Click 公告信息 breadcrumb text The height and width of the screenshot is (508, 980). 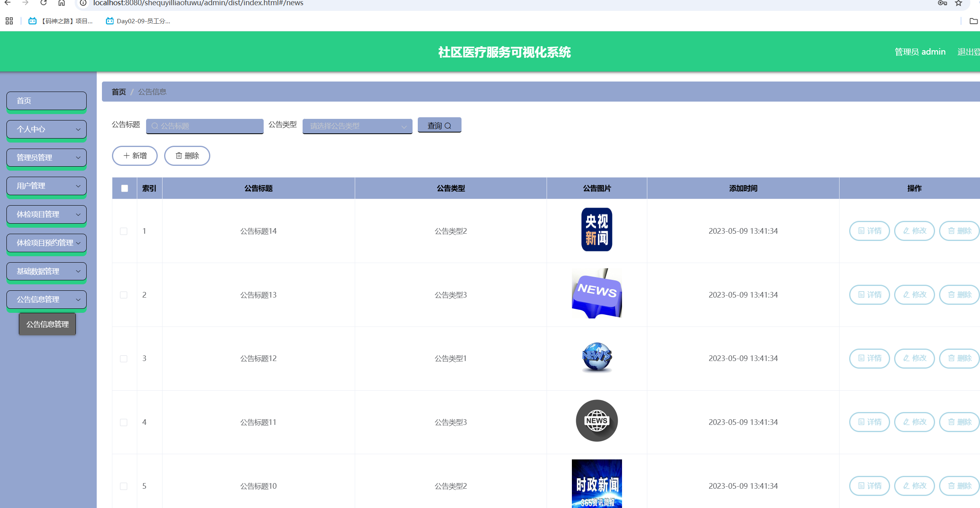coord(152,92)
